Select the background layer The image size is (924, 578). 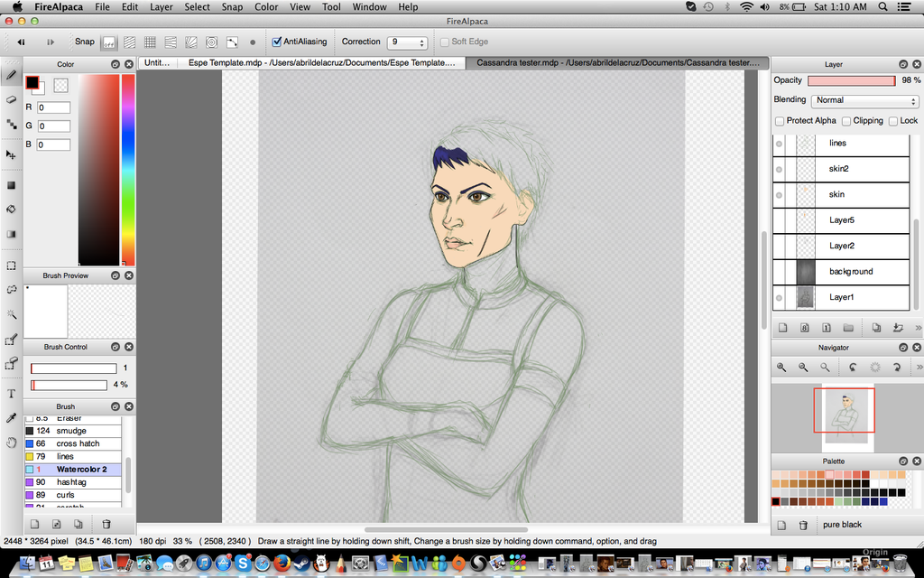click(x=850, y=272)
